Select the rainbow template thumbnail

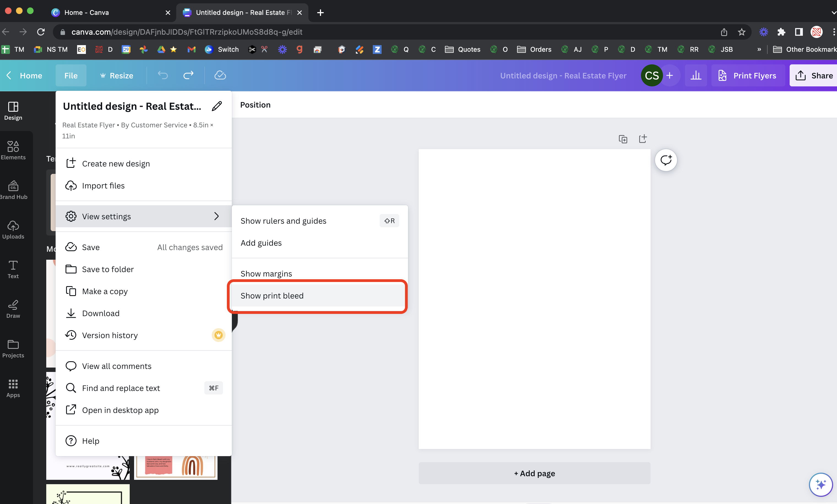176,467
